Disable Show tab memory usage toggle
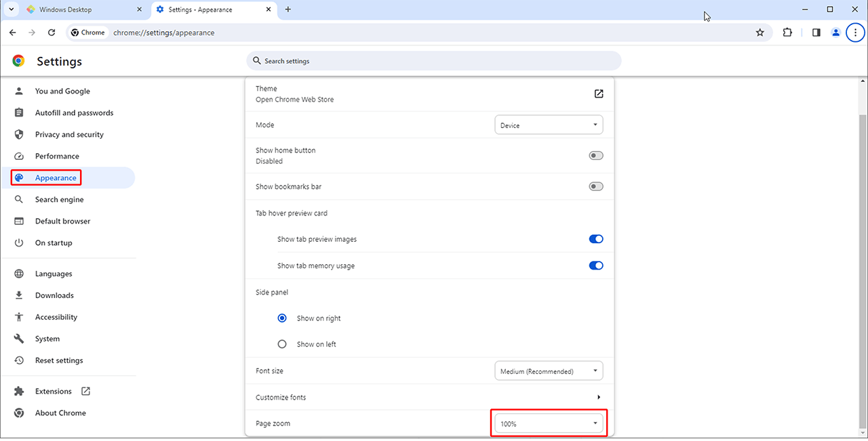This screenshot has width=868, height=441. [x=595, y=266]
